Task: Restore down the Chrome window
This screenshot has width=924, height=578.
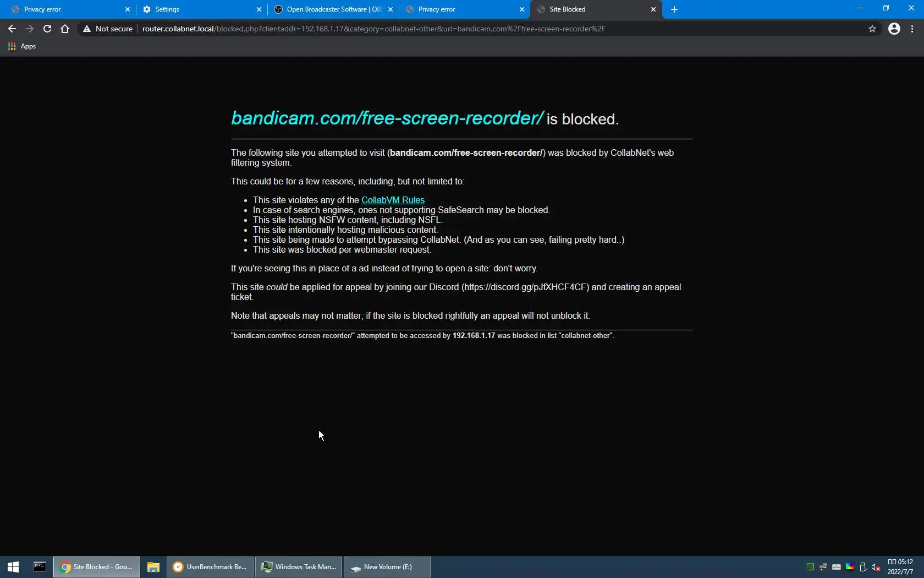Action: tap(886, 8)
